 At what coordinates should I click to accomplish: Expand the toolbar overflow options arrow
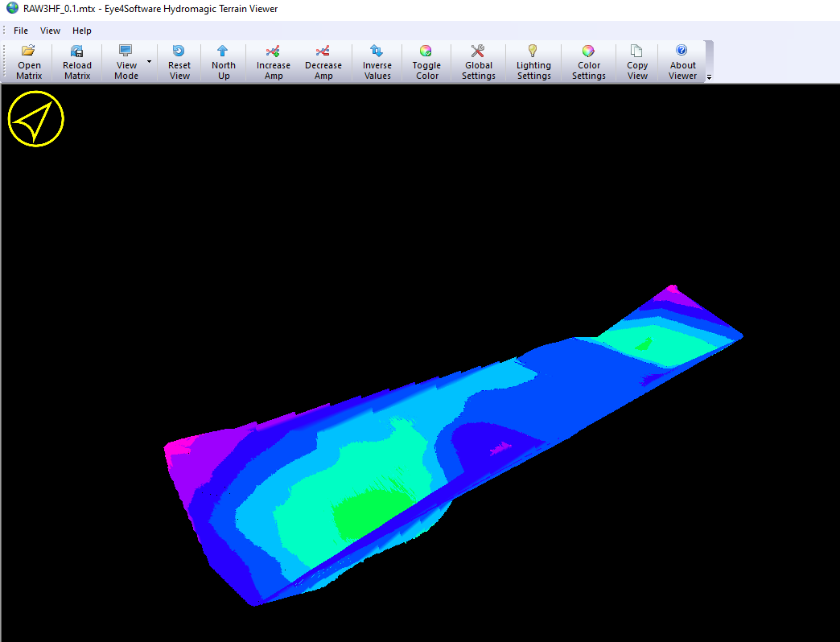pyautogui.click(x=709, y=77)
